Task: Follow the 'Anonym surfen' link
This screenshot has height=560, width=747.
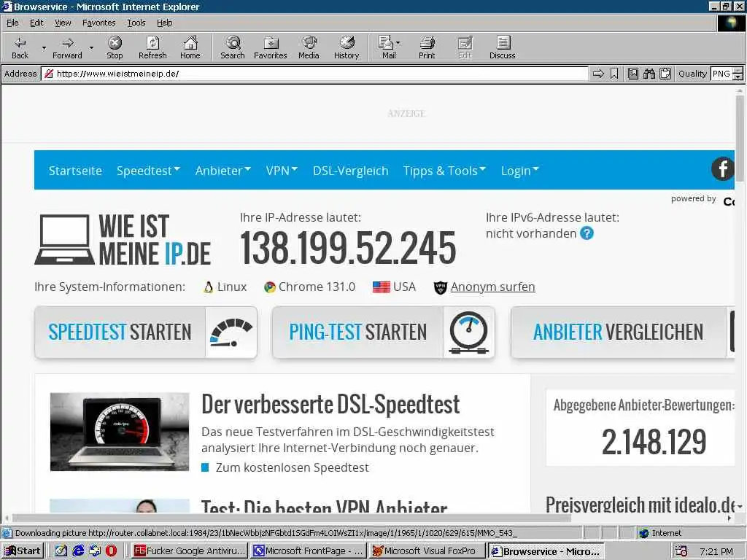Action: click(492, 287)
